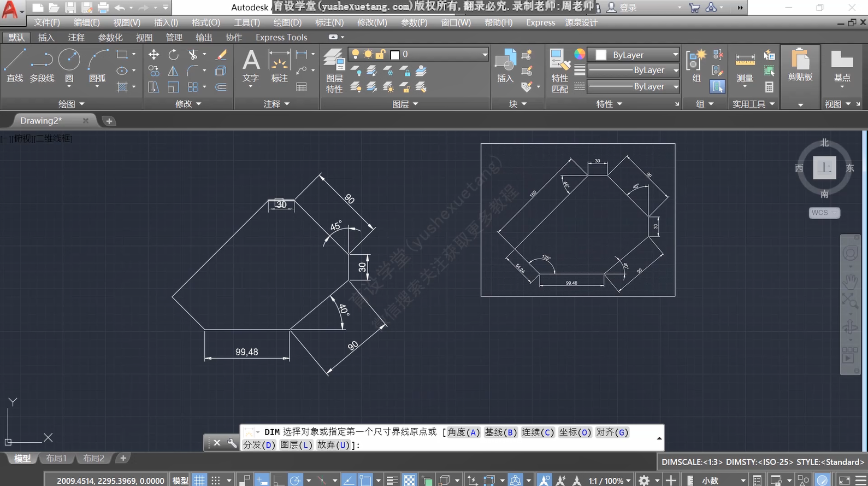Choose the 连续(C) command option

pyautogui.click(x=538, y=432)
